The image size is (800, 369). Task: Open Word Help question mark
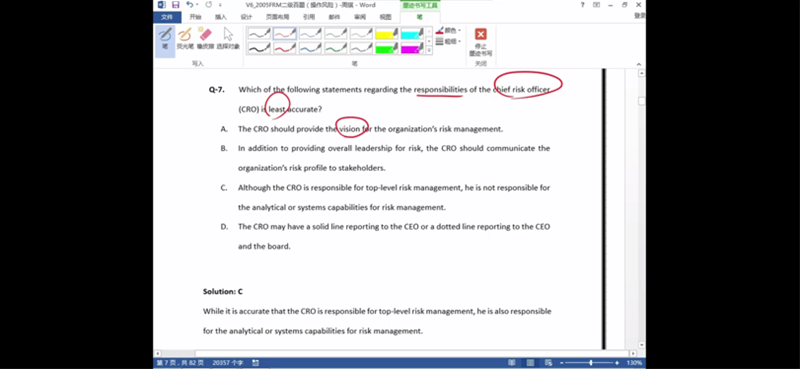point(583,5)
